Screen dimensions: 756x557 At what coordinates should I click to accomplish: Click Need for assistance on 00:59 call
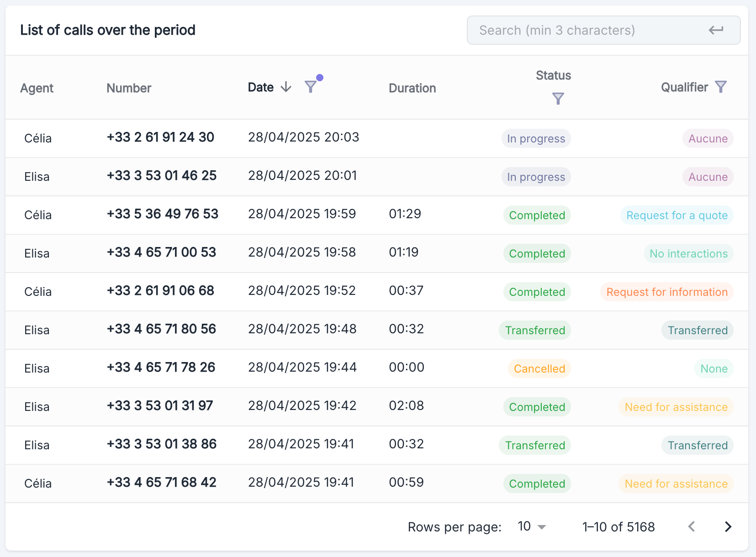pos(676,483)
